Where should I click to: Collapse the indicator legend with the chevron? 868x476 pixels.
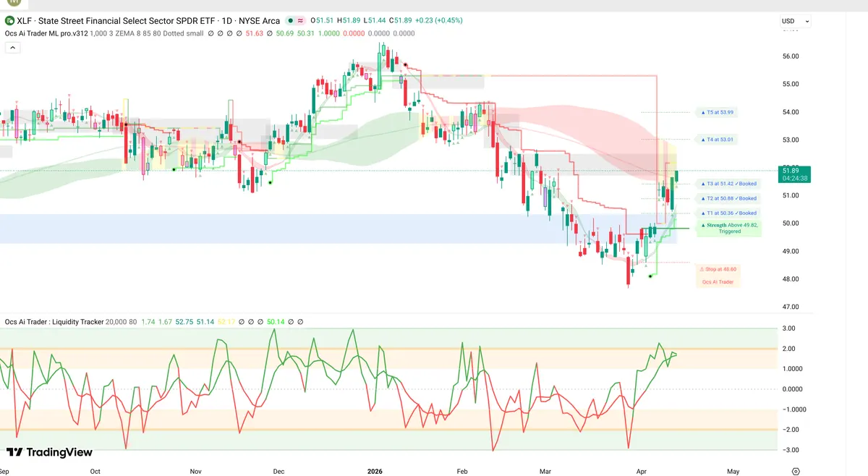tap(12, 47)
